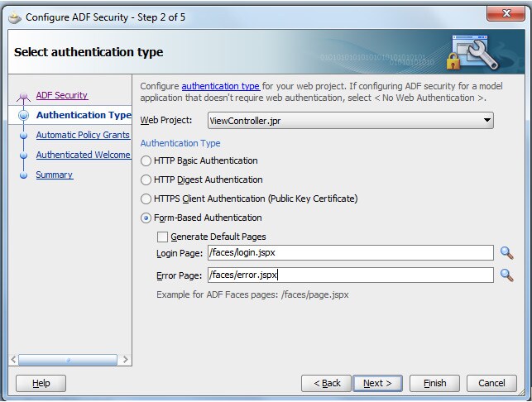Click the Login Page input field

coord(351,253)
